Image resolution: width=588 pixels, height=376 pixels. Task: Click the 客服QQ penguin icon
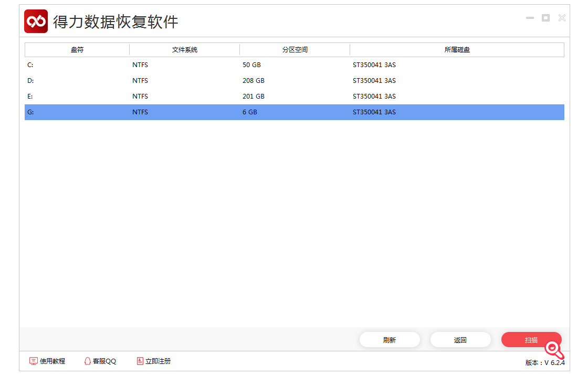[x=87, y=361]
